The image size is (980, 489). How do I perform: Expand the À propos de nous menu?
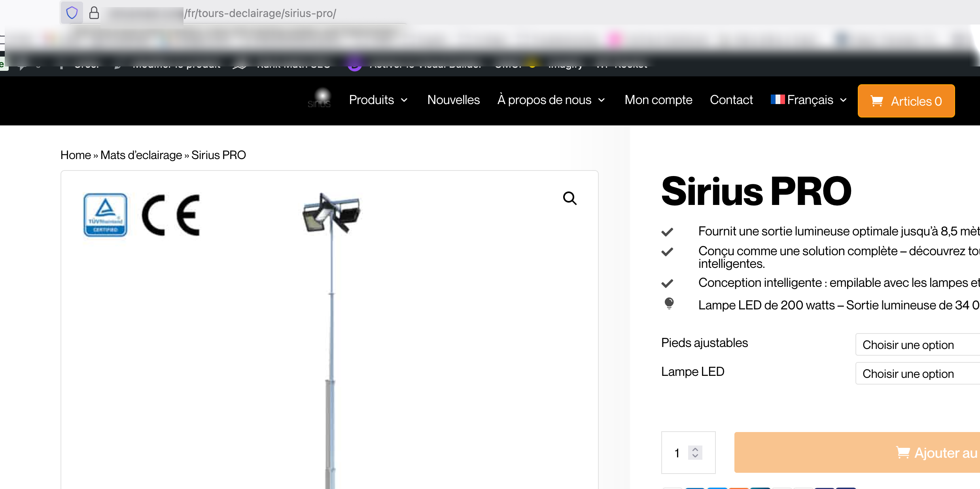pos(551,100)
